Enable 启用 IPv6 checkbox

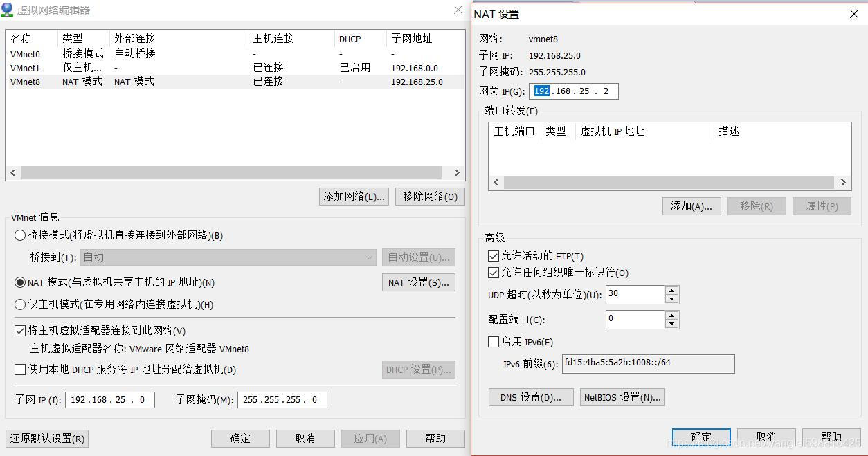click(x=494, y=342)
